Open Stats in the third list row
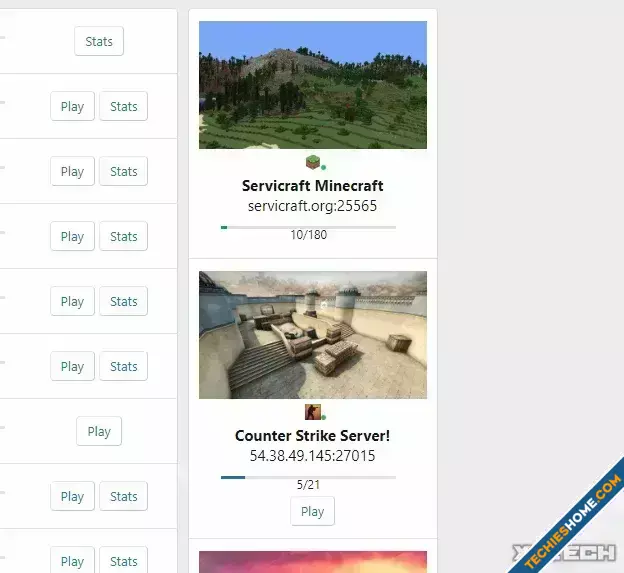The height and width of the screenshot is (573, 624). pyautogui.click(x=124, y=172)
